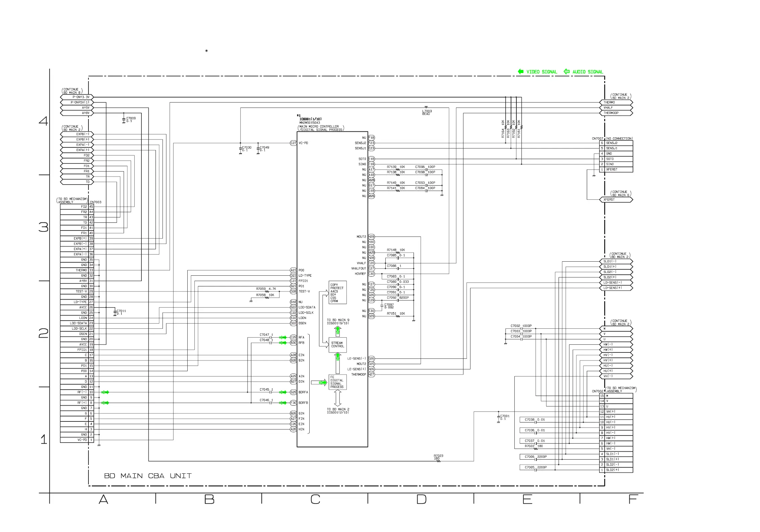Click the BD MAIN CBA UNIT title text
760x532 pixels.
tap(148, 476)
